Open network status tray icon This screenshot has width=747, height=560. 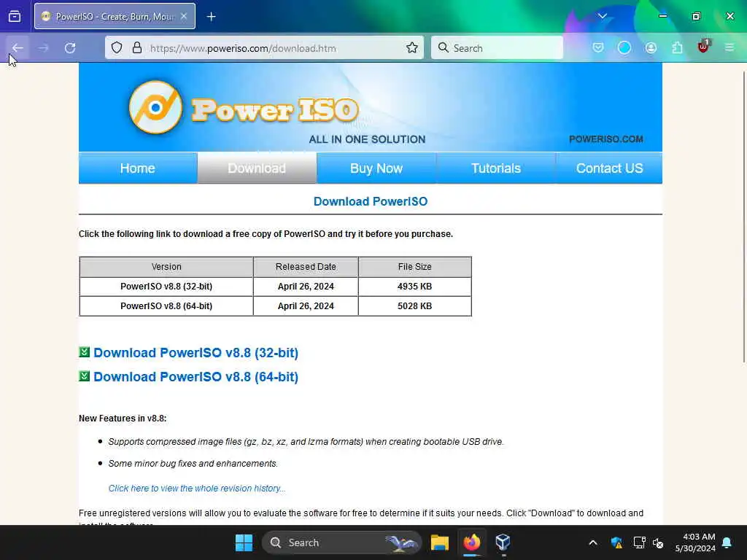639,542
